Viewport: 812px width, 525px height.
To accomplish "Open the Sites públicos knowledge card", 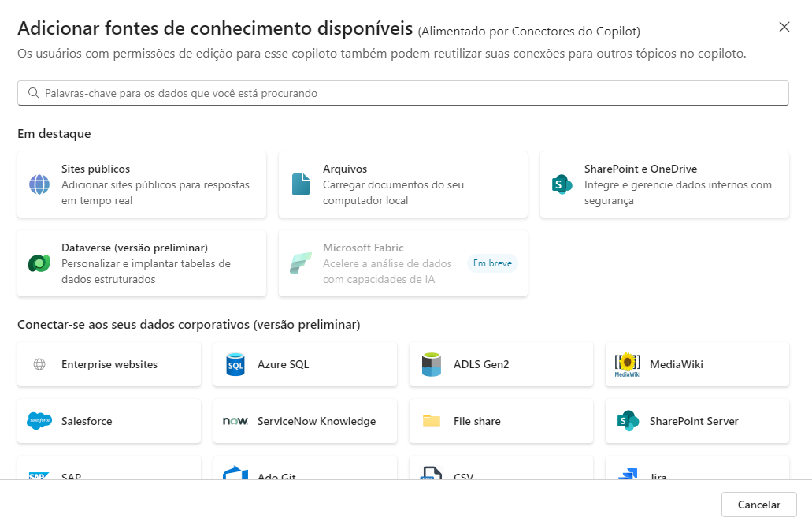I will [142, 184].
